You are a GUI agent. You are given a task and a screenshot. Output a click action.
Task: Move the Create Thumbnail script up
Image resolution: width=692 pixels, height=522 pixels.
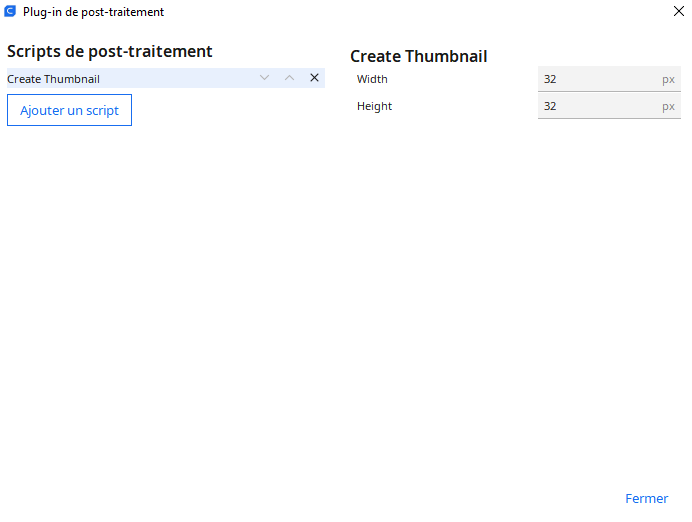tap(289, 78)
